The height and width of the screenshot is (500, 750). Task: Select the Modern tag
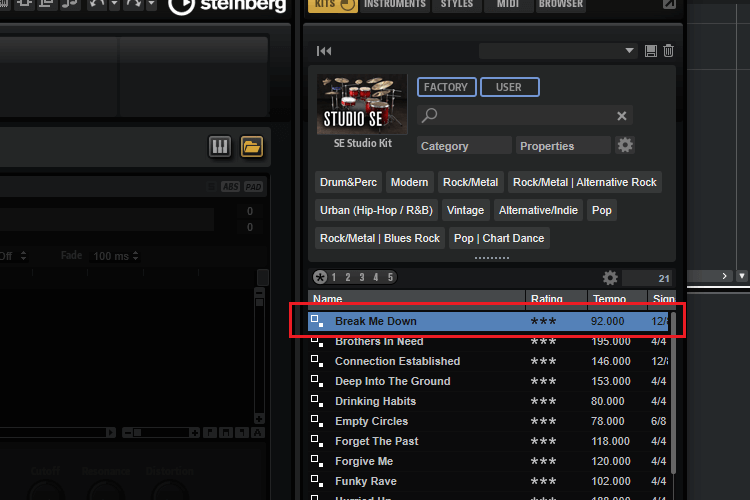point(409,182)
